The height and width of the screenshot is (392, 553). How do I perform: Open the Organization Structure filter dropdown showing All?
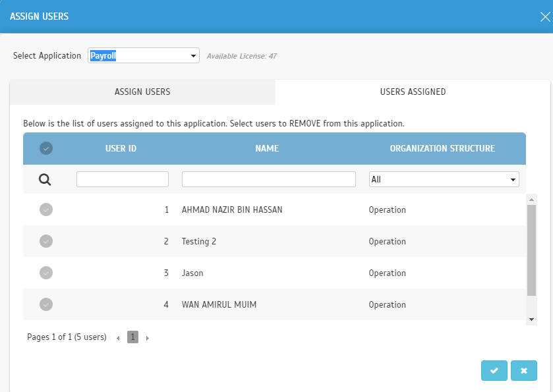click(444, 179)
